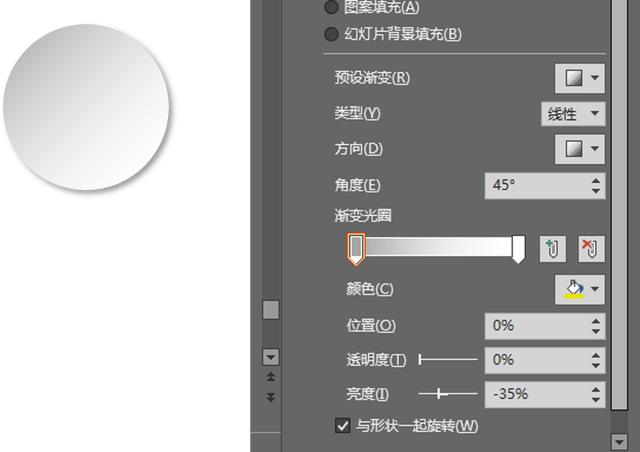Open the gradient stop color picker
This screenshot has height=452, width=640.
pos(580,289)
